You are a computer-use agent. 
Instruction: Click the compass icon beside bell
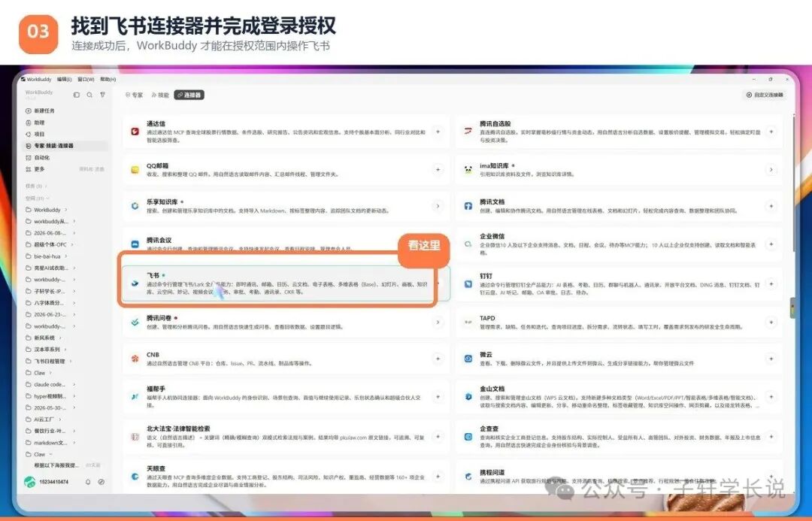(101, 482)
